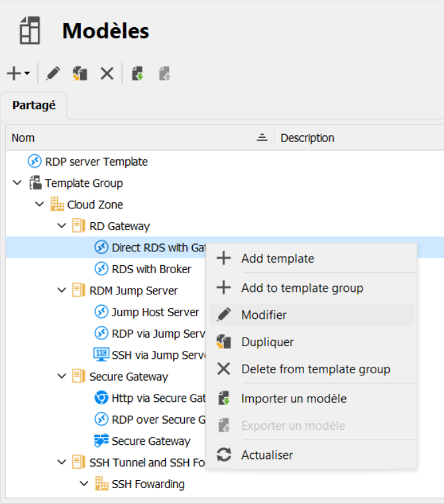Collapse the RD Gateway group
The height and width of the screenshot is (504, 444).
click(62, 226)
